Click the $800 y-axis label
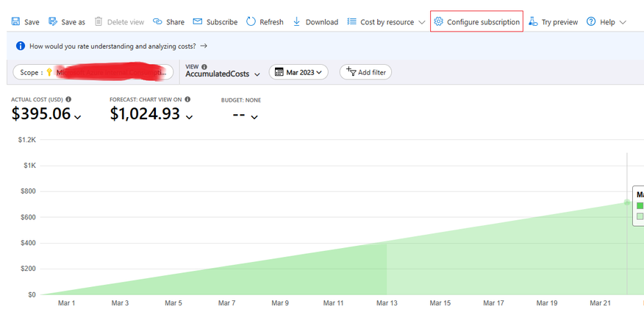Image resolution: width=644 pixels, height=315 pixels. pos(28,191)
